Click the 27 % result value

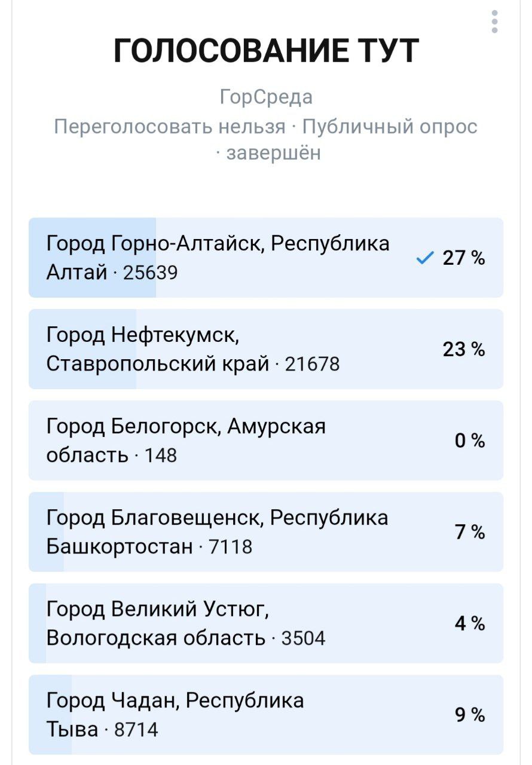(x=464, y=258)
